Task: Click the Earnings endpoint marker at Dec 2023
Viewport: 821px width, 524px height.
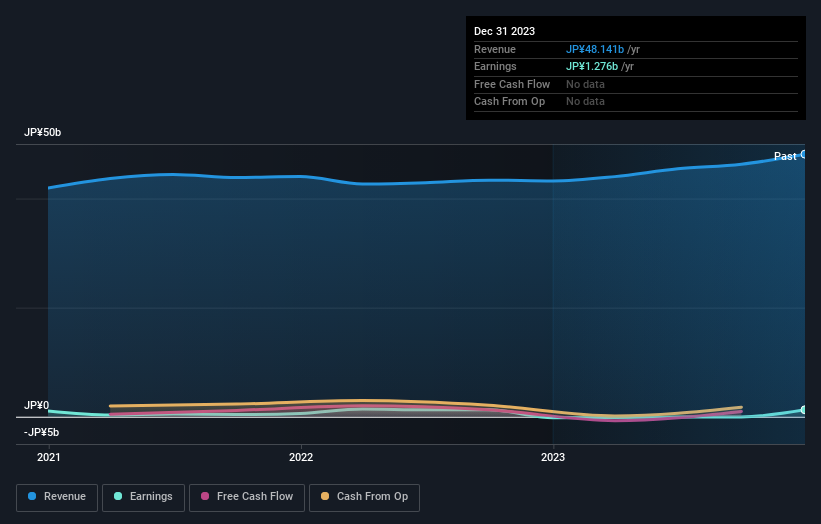Action: [804, 410]
